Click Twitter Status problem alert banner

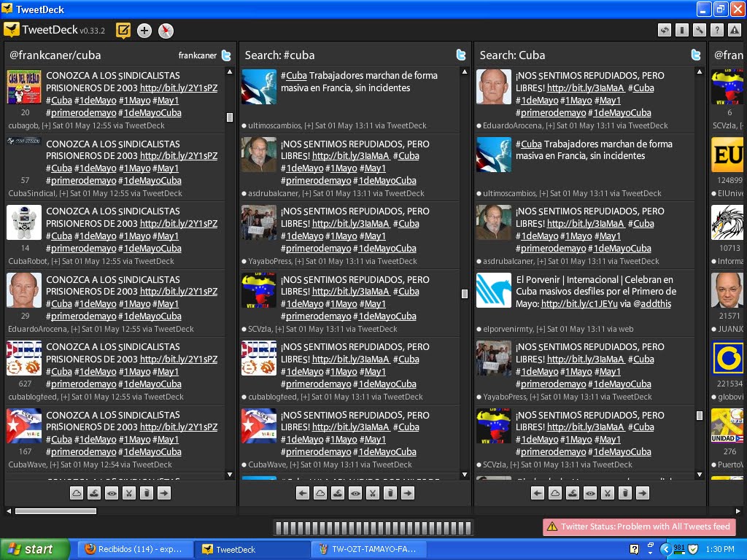[640, 526]
